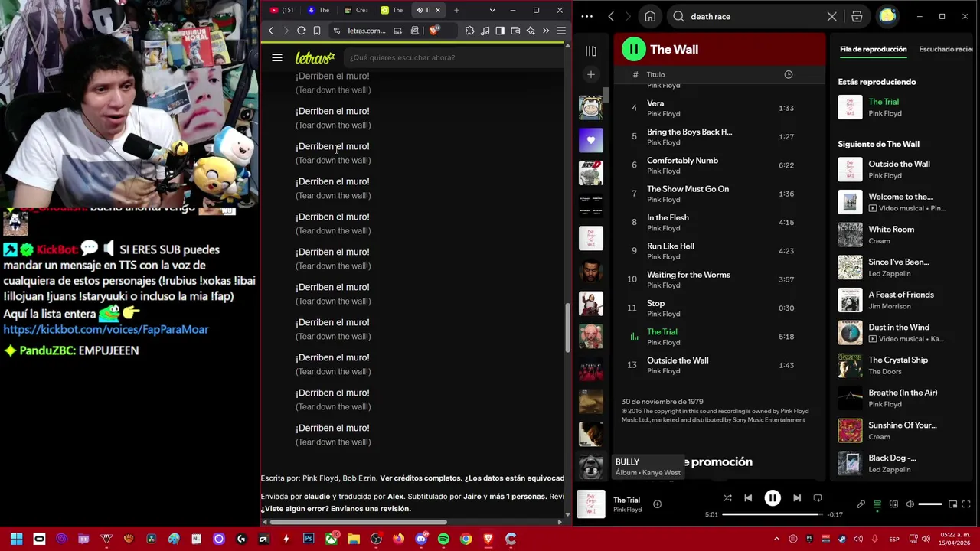
Task: Clear the Spotify search field
Action: pyautogui.click(x=832, y=16)
